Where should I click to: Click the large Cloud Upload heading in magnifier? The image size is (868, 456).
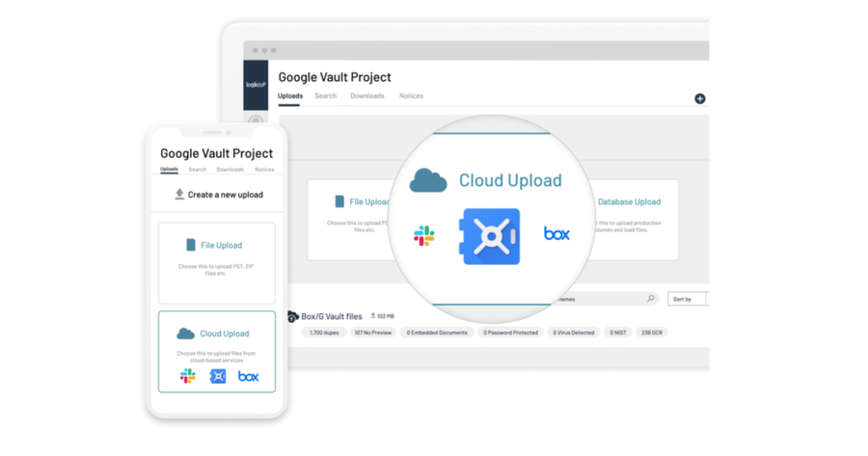(510, 180)
